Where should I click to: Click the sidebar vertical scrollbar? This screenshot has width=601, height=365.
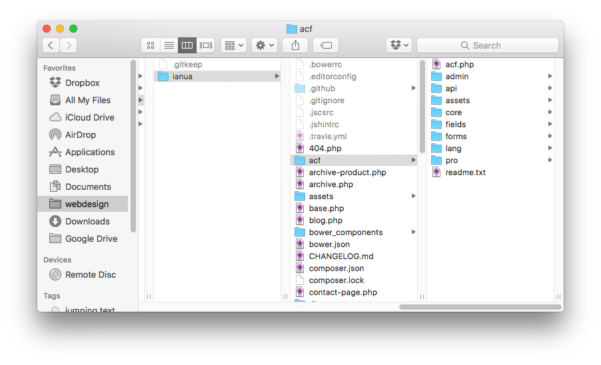point(133,146)
